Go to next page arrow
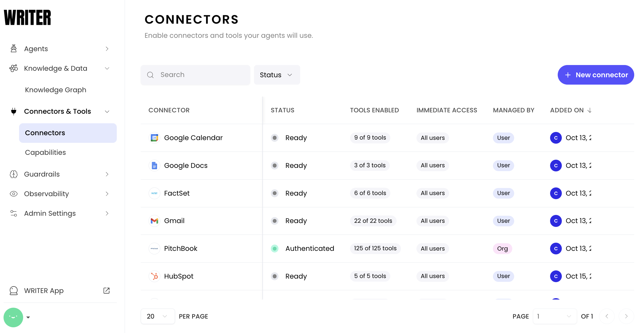 click(626, 316)
